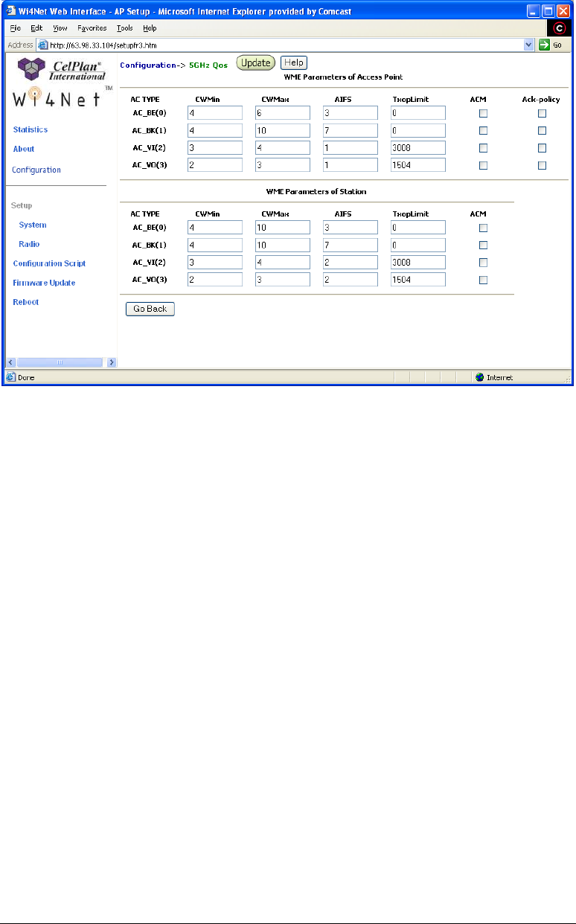Enable ACM for Access Point AC_BK(1)

coord(483,130)
